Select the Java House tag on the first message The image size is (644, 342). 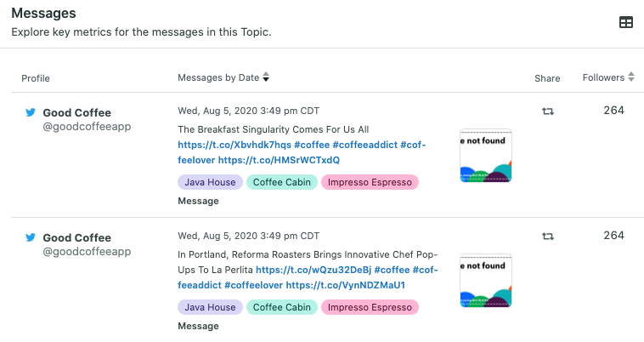(211, 182)
